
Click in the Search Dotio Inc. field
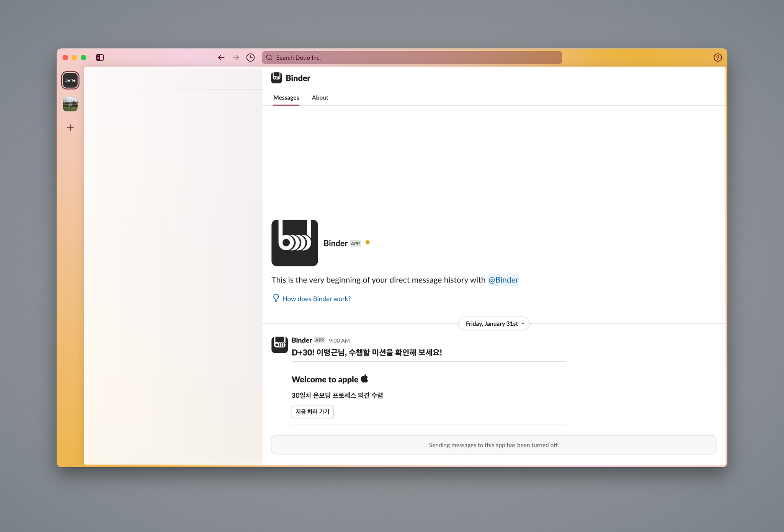point(412,57)
